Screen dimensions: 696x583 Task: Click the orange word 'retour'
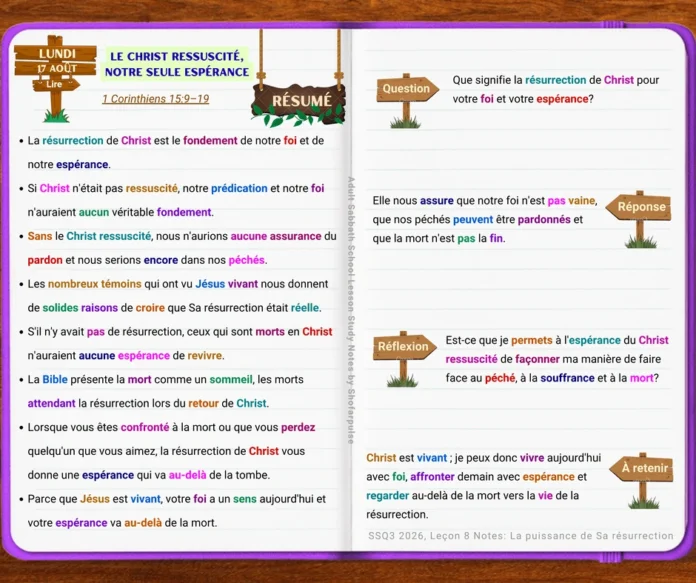point(203,404)
